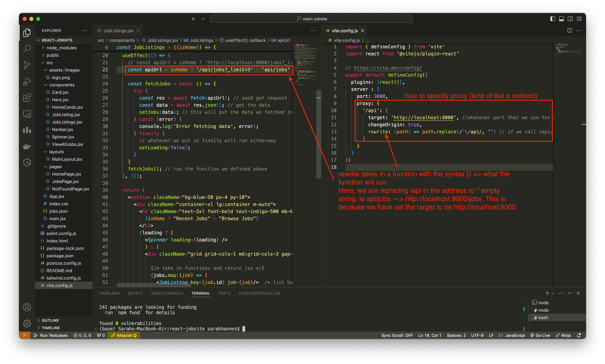The width and height of the screenshot is (605, 364).
Task: Toggle the bottom panel layout icon
Action: pos(561,19)
